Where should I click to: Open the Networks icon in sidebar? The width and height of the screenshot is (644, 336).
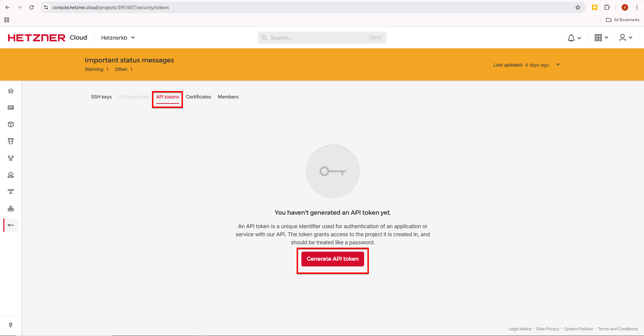pyautogui.click(x=11, y=192)
